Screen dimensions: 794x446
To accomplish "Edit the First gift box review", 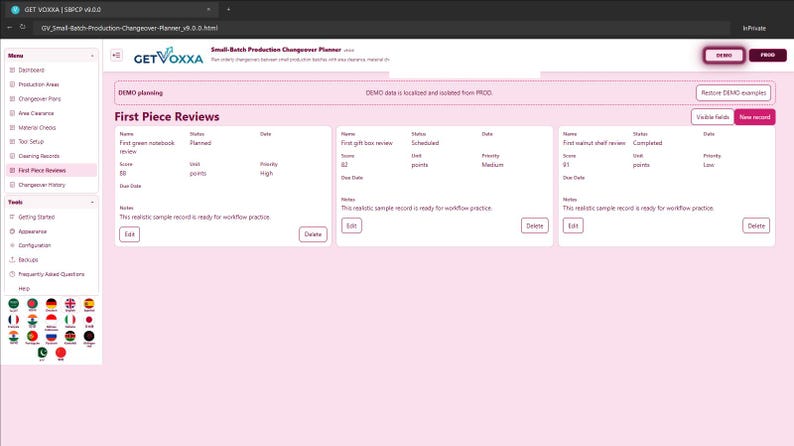I will pos(351,226).
